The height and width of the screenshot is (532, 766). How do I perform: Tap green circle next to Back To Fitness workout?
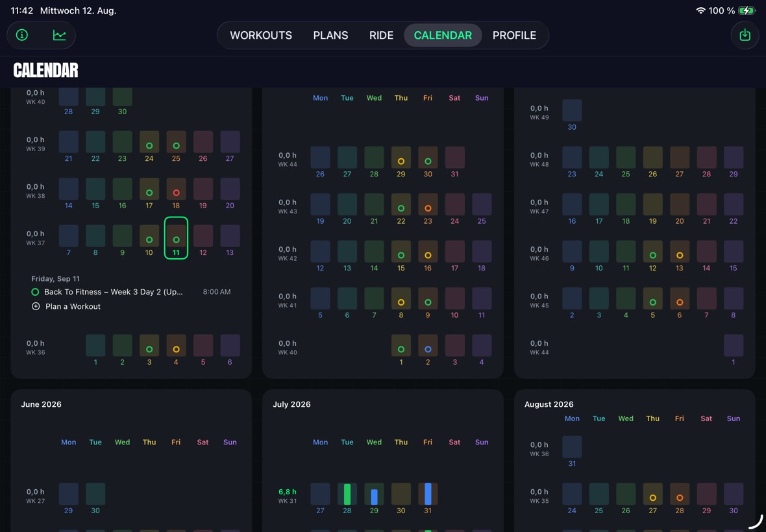(35, 292)
